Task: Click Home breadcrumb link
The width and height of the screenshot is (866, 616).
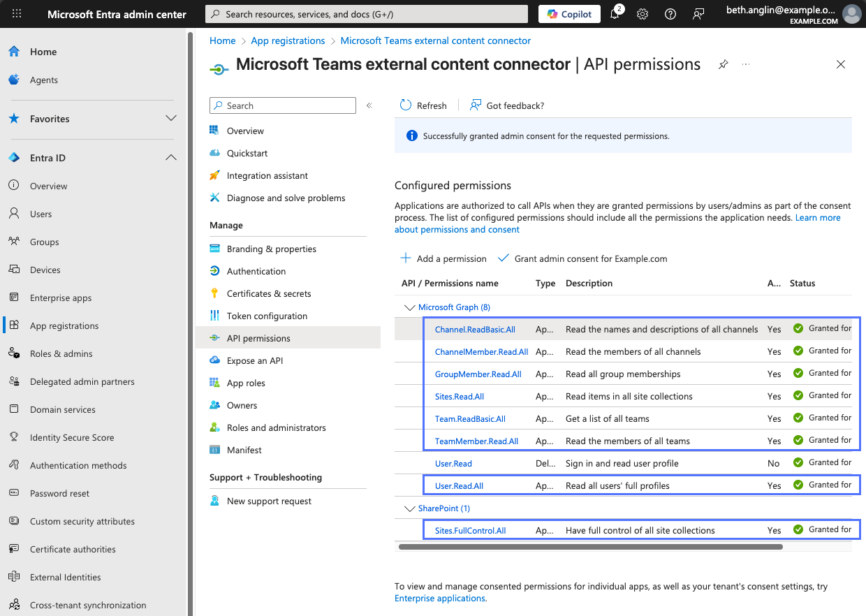Action: click(223, 41)
